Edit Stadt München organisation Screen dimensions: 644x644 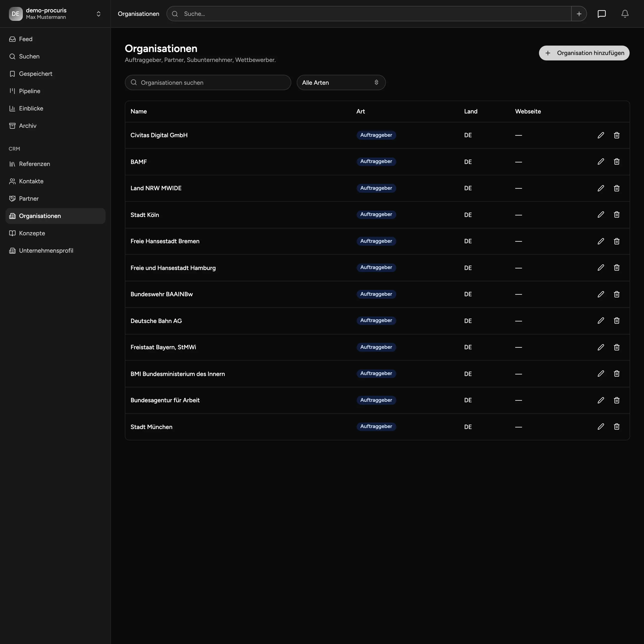click(x=601, y=427)
